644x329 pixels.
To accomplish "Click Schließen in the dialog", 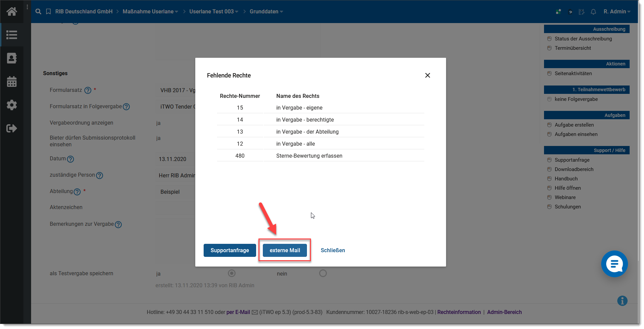I will click(333, 251).
